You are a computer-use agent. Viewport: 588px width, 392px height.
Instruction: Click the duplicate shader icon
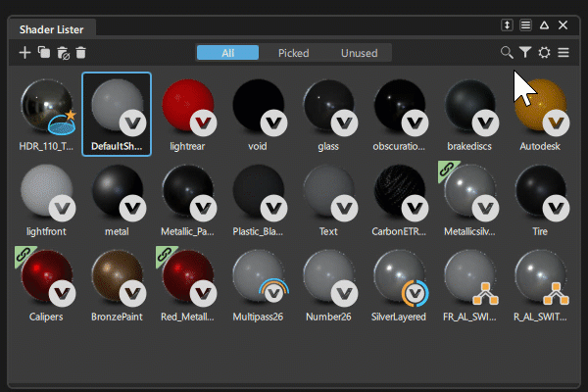[44, 53]
